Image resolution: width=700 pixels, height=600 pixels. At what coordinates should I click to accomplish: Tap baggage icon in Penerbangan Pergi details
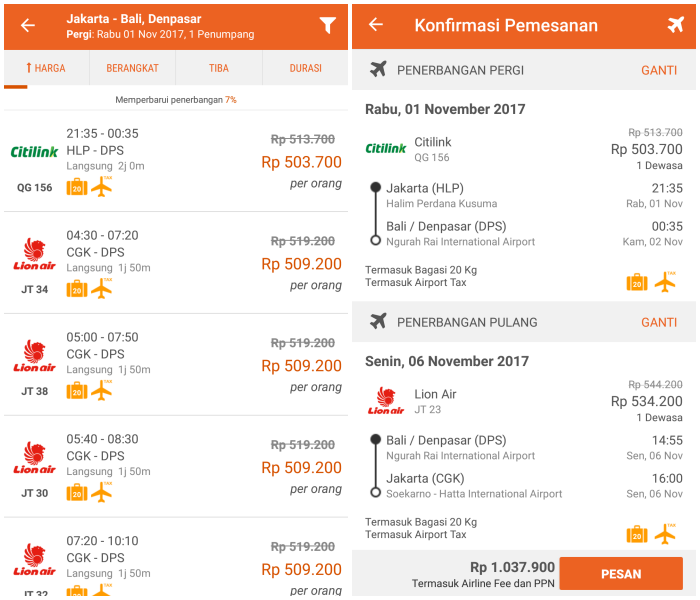[637, 282]
